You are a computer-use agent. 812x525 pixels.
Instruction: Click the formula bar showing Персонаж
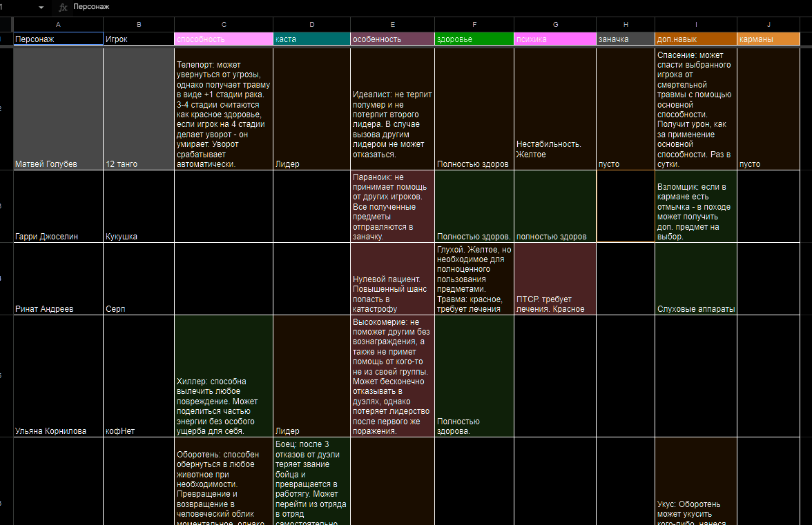pos(414,7)
